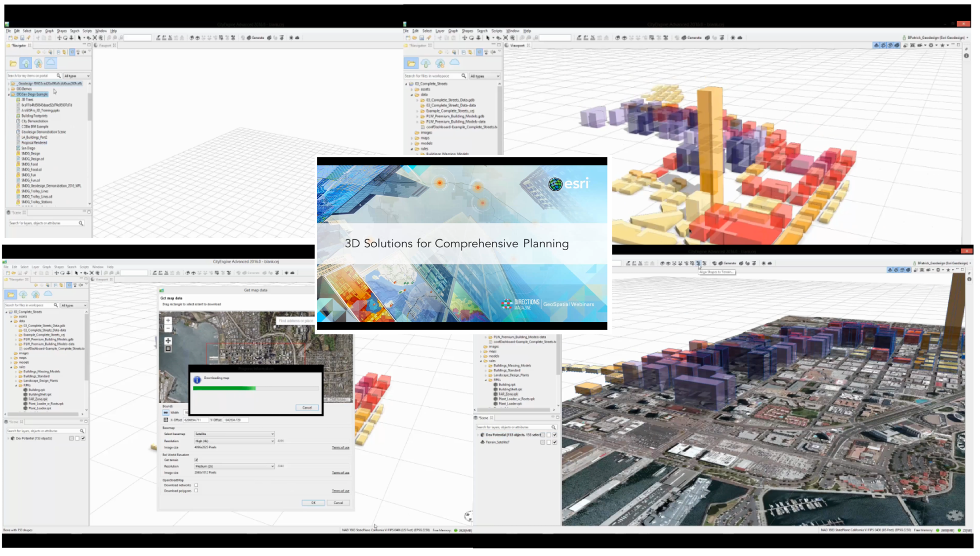Enable Download networks checkbox
The width and height of the screenshot is (980, 556).
196,485
